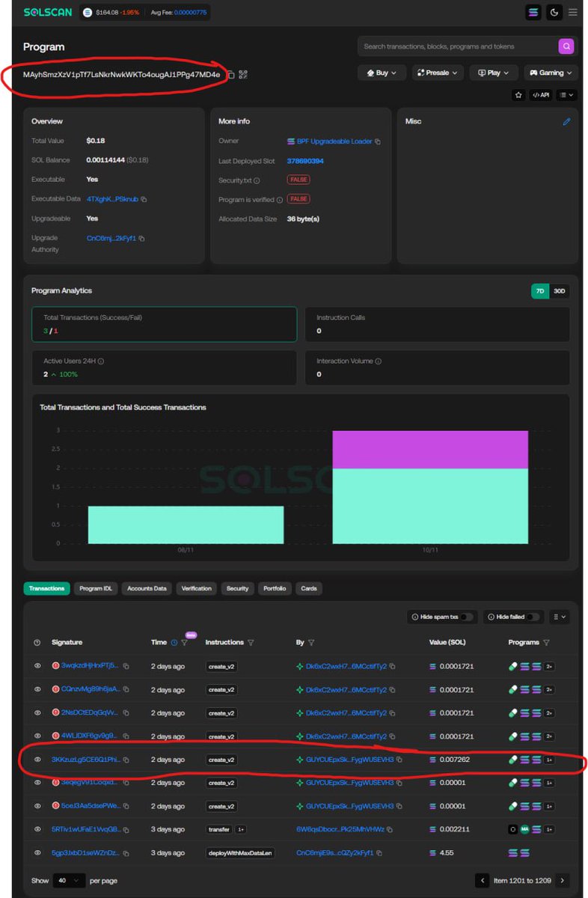
Task: Preview transaction 3KKzuzLgSCE6Q1Phi with its eye icon
Action: tap(37, 760)
